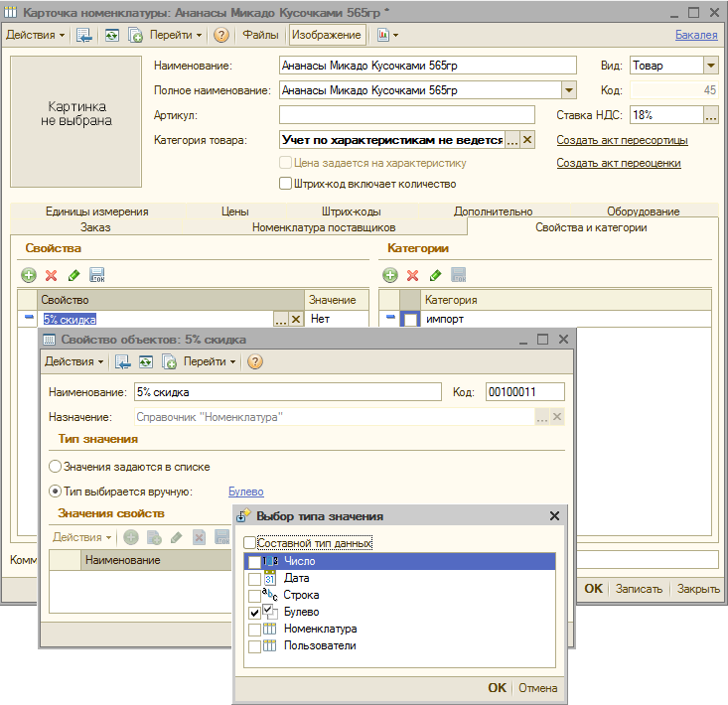Click the help question mark icon in main toolbar
Viewport: 728px width, 705px height.
(x=220, y=35)
